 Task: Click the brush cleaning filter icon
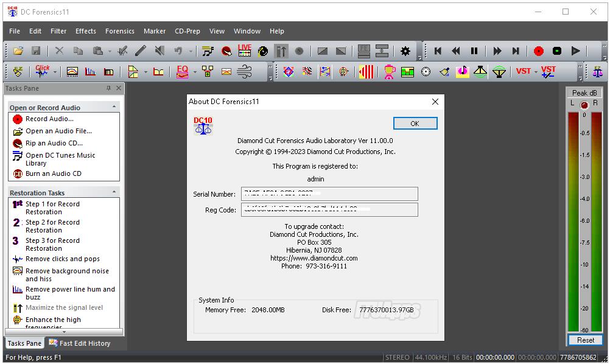444,72
